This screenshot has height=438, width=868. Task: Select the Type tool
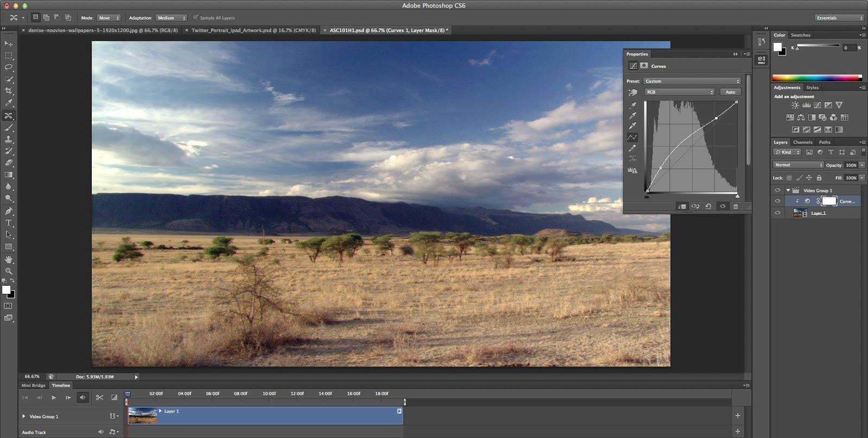tap(9, 223)
